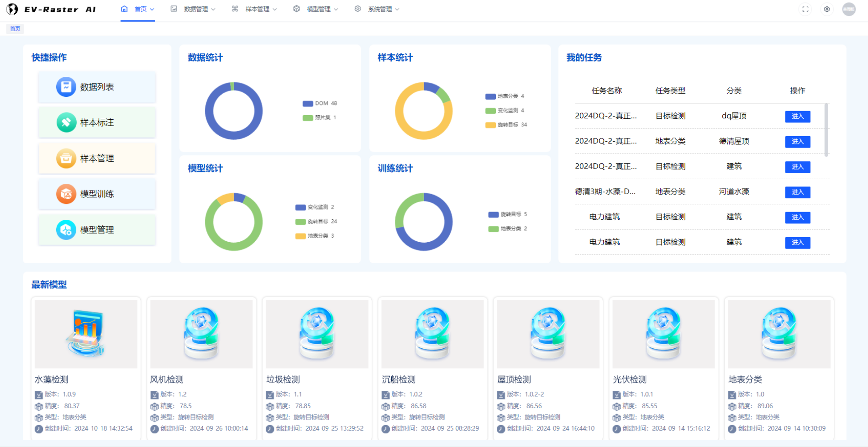Viewport: 868px width, 447px height.
Task: Toggle 旋转目标 5 legend swatch in 训练统计
Action: (494, 214)
